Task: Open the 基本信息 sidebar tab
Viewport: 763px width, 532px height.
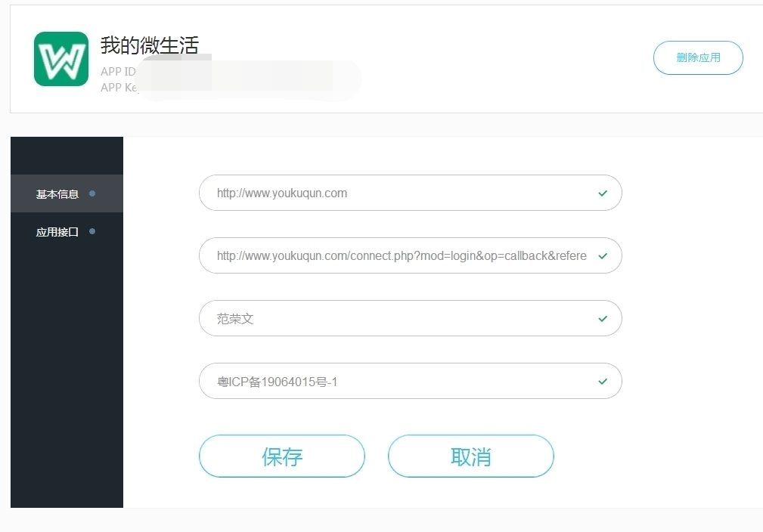Action: tap(67, 193)
